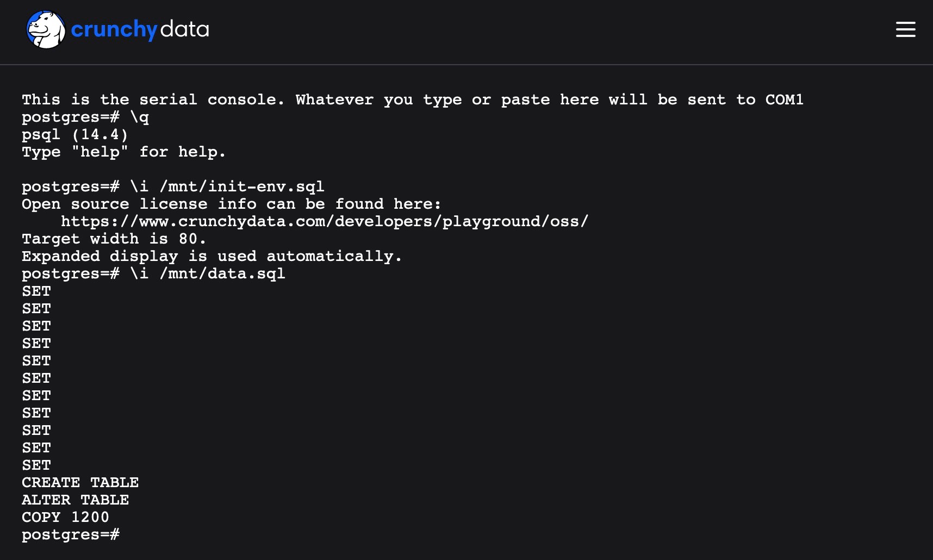The image size is (933, 560).
Task: Click the CREATE TABLE output line
Action: coord(80,482)
